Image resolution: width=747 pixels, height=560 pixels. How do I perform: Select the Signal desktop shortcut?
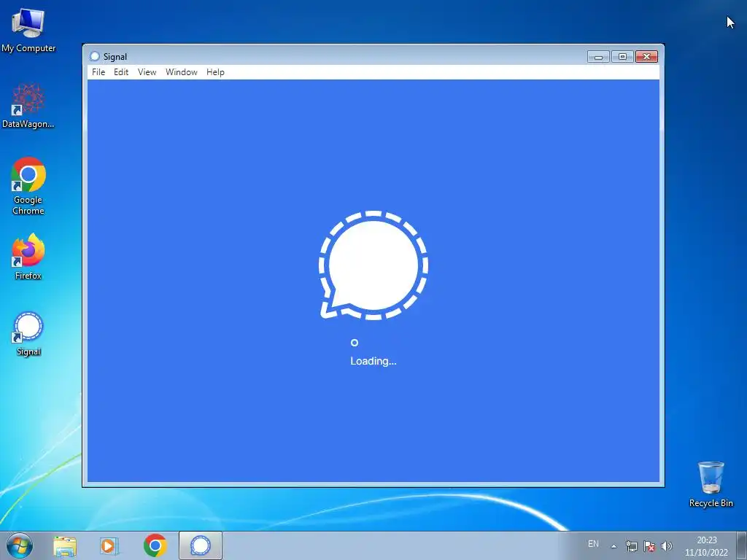[x=28, y=333]
